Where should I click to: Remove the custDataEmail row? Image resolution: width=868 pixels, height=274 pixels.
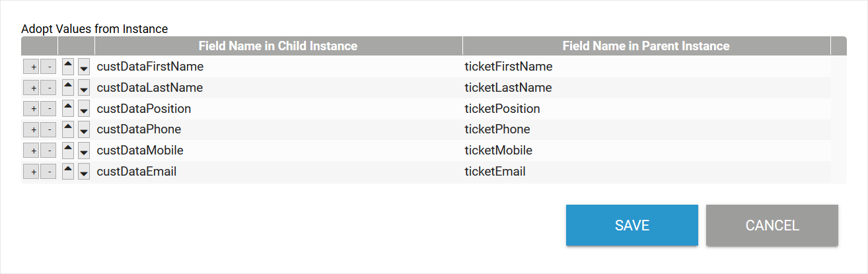(48, 172)
